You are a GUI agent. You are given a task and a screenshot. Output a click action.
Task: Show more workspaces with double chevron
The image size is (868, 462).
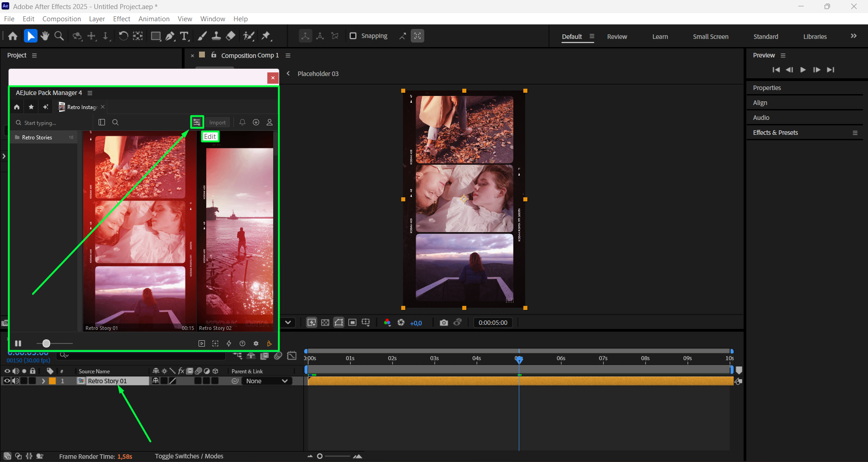[x=854, y=36]
